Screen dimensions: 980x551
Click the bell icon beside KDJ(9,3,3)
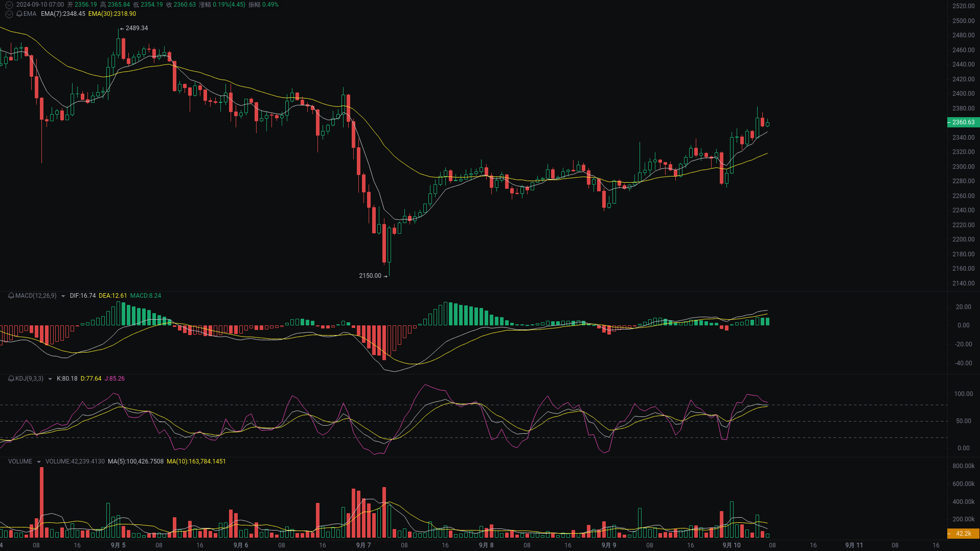[x=10, y=379]
